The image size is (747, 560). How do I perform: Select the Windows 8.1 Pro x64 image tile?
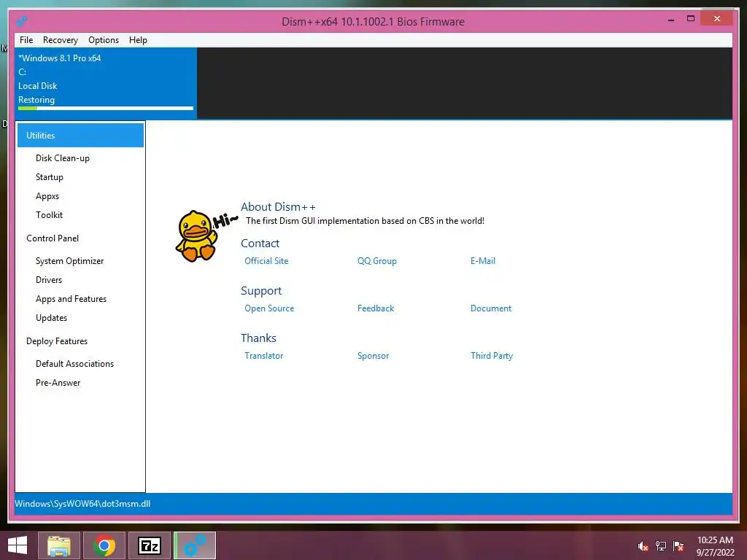106,82
